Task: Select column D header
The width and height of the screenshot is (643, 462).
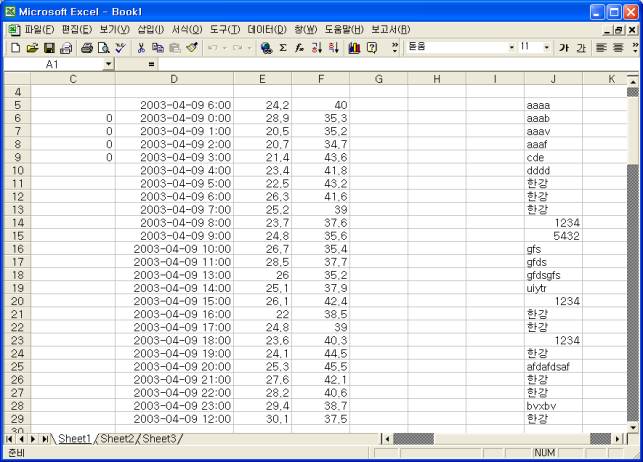Action: (x=174, y=78)
